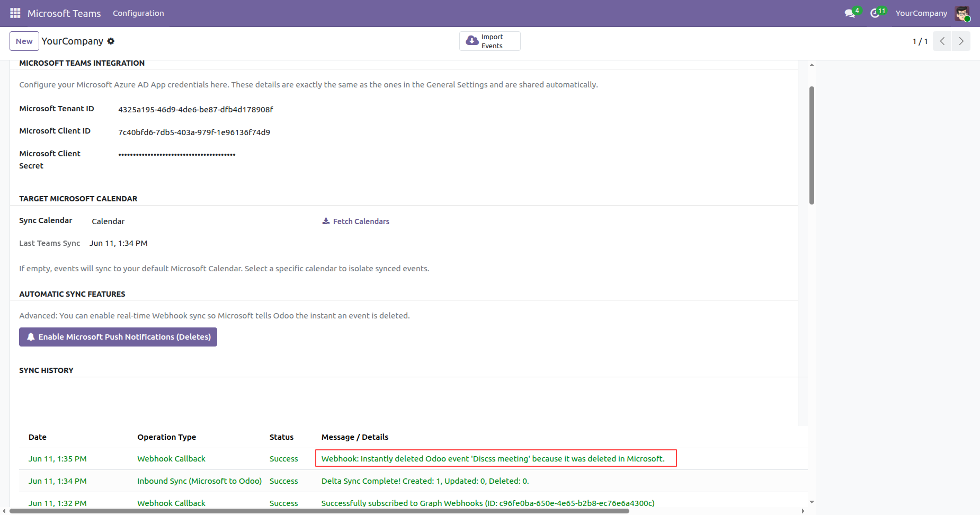Select the Inbound Sync (Microsoft to Odoo) entry

200,481
